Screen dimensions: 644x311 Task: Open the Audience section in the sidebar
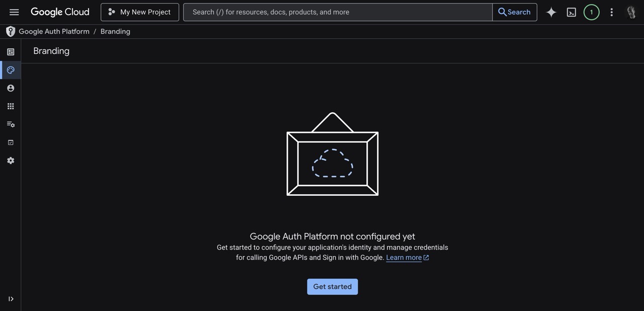click(x=10, y=88)
